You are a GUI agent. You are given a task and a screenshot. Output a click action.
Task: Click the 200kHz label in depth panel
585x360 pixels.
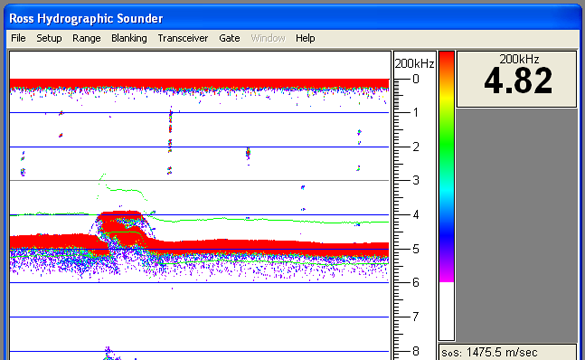519,59
